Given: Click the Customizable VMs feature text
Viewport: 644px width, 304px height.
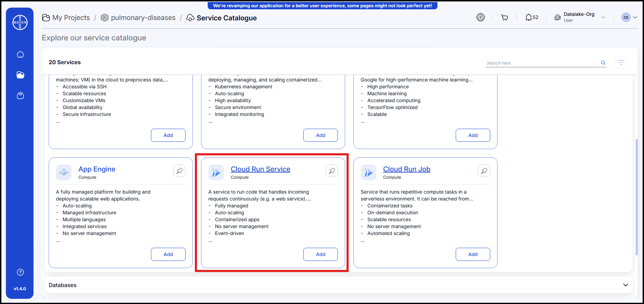Looking at the screenshot, I should click(84, 100).
